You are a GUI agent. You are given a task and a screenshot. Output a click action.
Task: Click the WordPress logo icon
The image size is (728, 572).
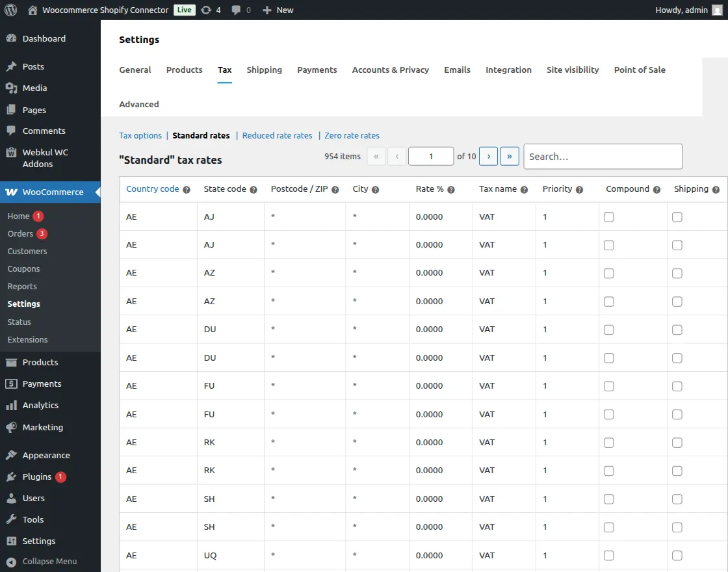coord(11,10)
